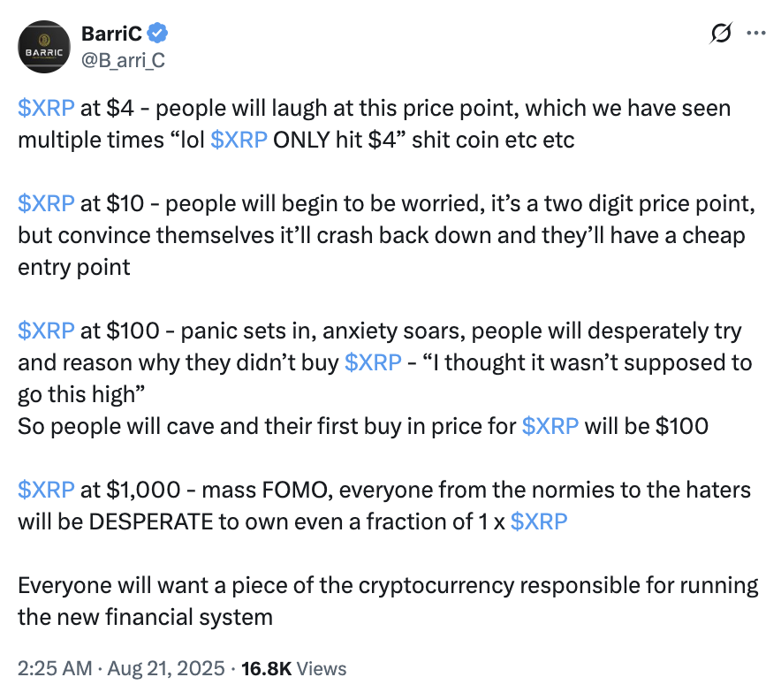Click the "panic sets in" paragraph text
The height and width of the screenshot is (700, 781).
tap(384, 378)
